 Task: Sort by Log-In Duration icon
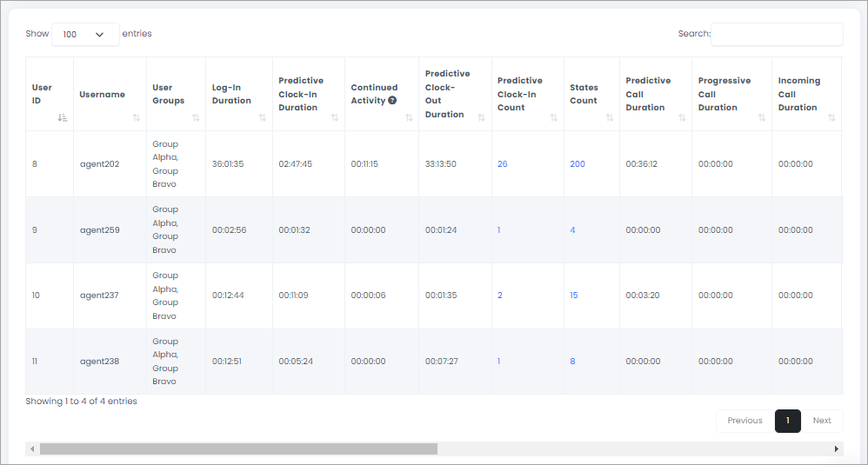click(263, 117)
